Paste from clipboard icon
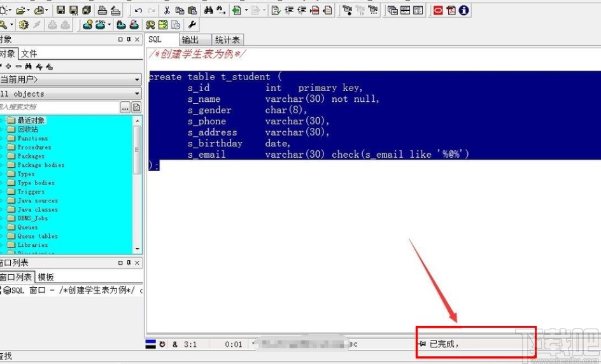Image resolution: width=601 pixels, height=364 pixels. pyautogui.click(x=192, y=10)
